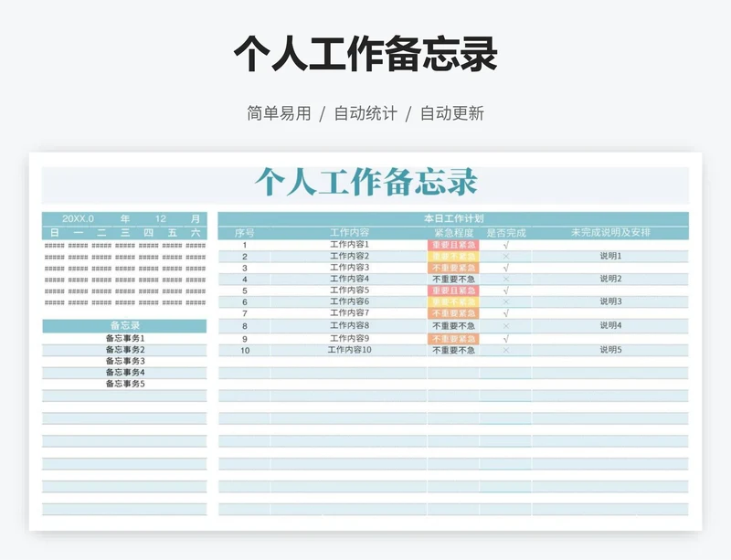Select the 六 weekday column header
Viewport: 731px width, 560px height.
(196, 233)
